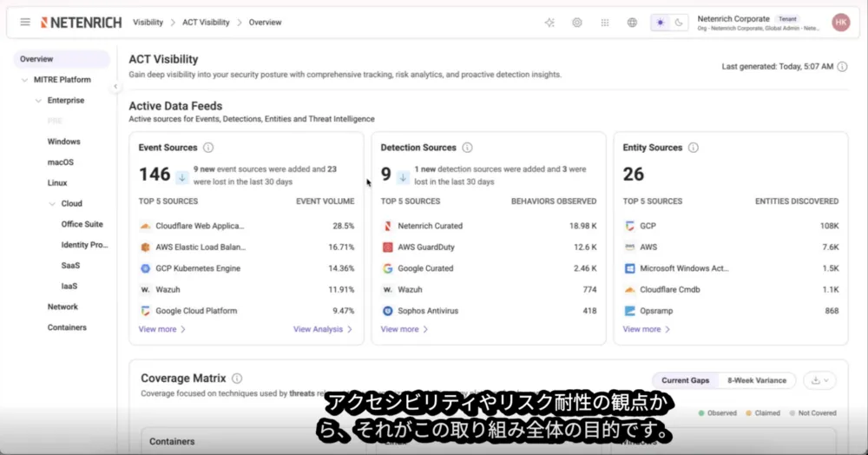
Task: Switch to dark mode moon toggle
Action: coord(679,23)
